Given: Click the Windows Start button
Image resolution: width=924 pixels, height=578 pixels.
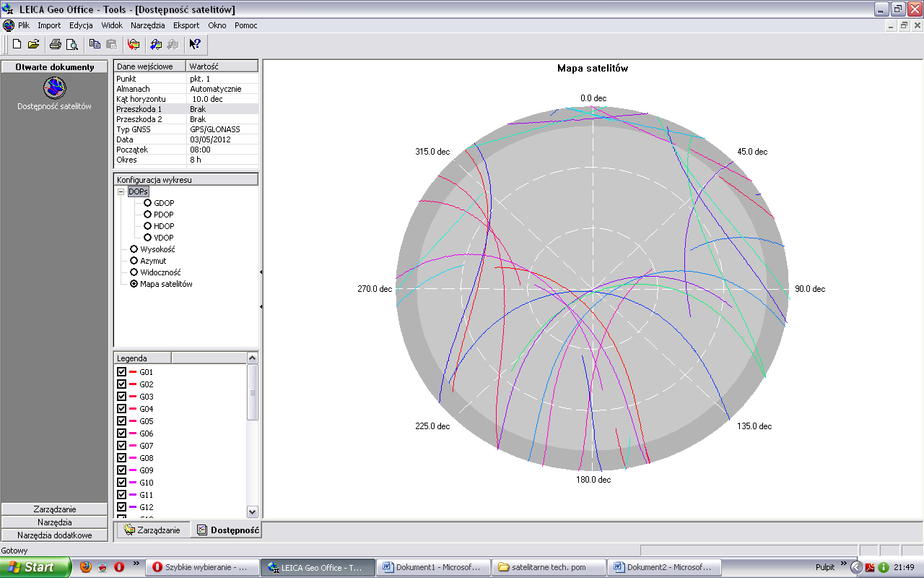Looking at the screenshot, I should pos(35,567).
